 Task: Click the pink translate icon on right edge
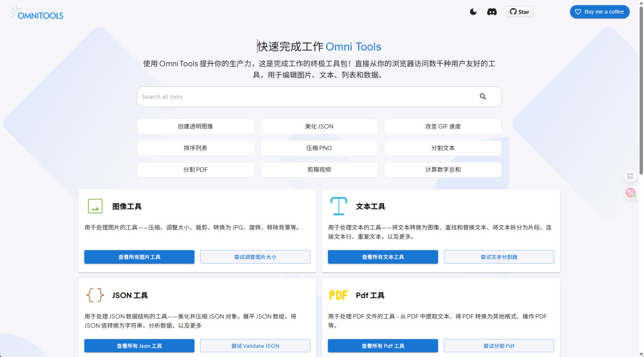click(630, 192)
